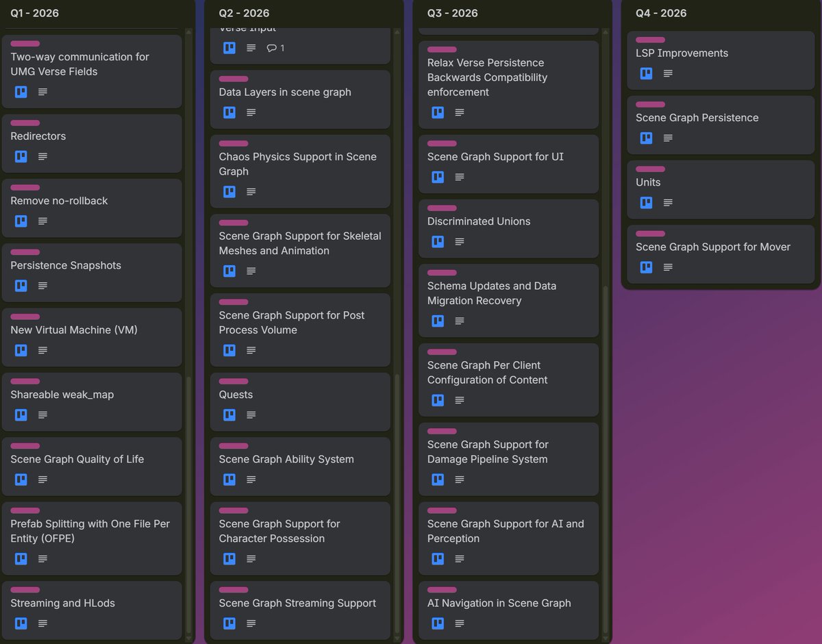Image resolution: width=822 pixels, height=644 pixels.
Task: Open the AI Navigation in Scene Graph card
Action: pos(508,610)
